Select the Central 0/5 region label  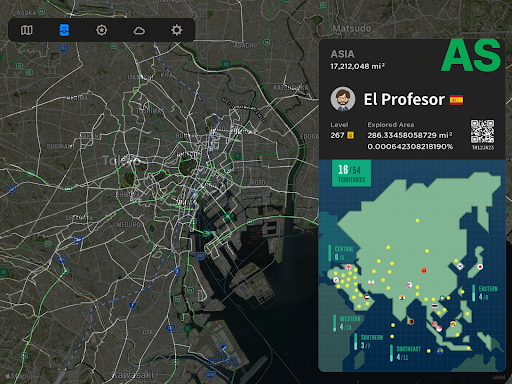click(341, 253)
